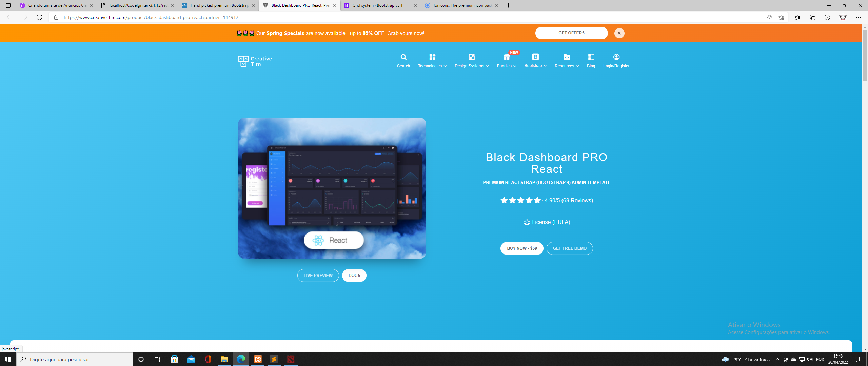868x366 pixels.
Task: Click the browser Refresh icon
Action: coord(39,17)
